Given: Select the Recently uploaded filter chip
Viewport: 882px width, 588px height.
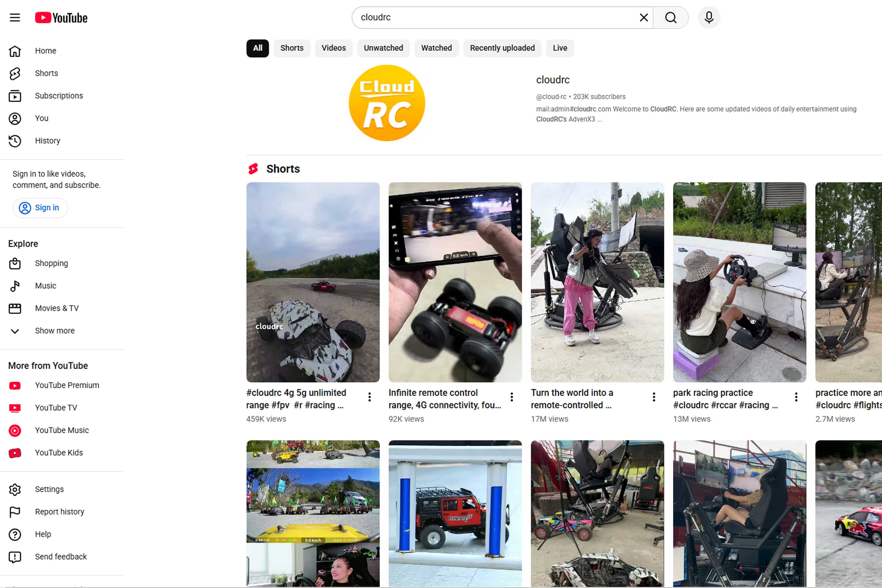Looking at the screenshot, I should click(502, 48).
